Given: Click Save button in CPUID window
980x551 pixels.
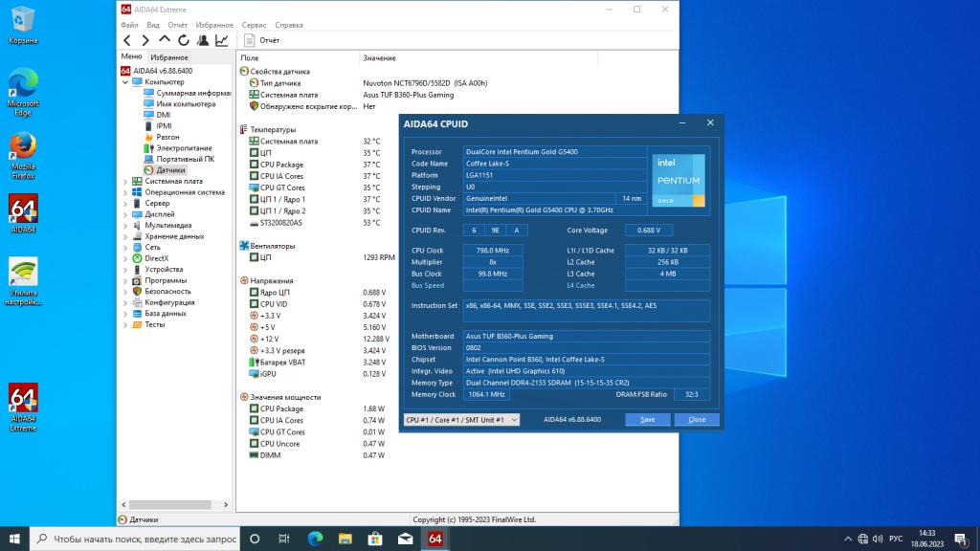Looking at the screenshot, I should pyautogui.click(x=648, y=419).
